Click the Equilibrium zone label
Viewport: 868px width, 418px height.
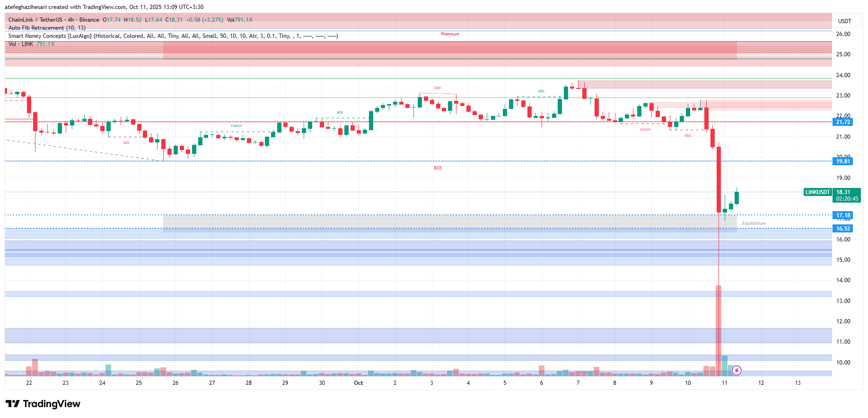point(754,223)
